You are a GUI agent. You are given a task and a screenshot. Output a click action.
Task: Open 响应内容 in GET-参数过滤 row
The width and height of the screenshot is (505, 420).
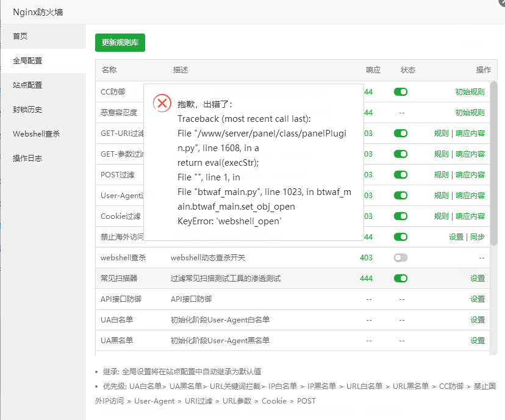(x=470, y=154)
